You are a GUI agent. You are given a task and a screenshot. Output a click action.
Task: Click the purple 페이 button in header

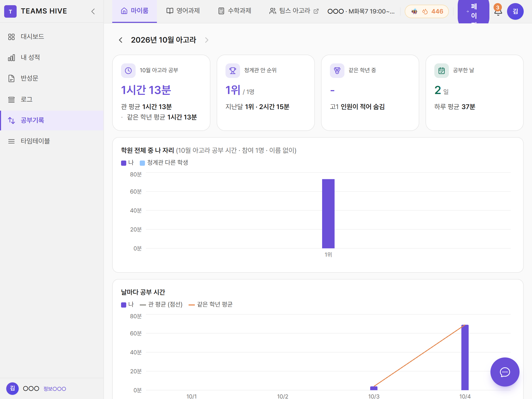tap(473, 11)
